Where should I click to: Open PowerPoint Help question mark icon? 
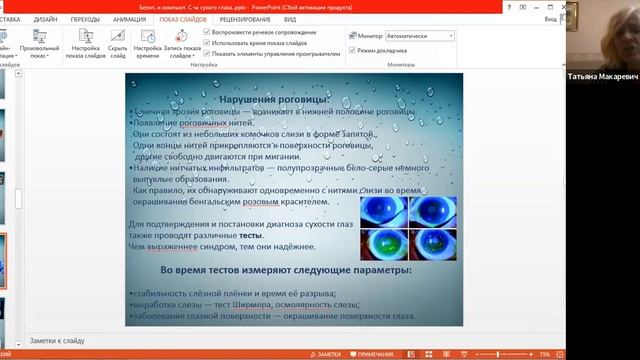(509, 7)
